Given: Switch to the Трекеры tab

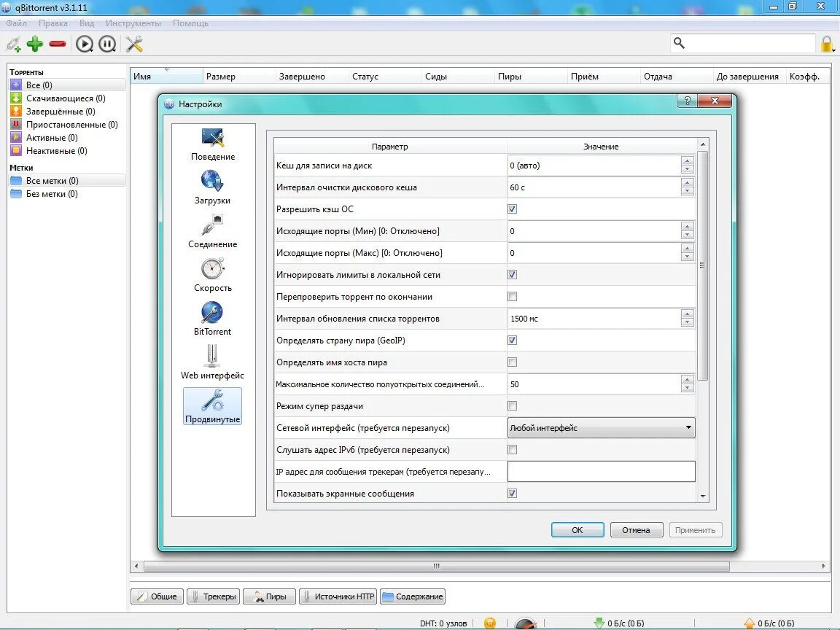Looking at the screenshot, I should 213,596.
